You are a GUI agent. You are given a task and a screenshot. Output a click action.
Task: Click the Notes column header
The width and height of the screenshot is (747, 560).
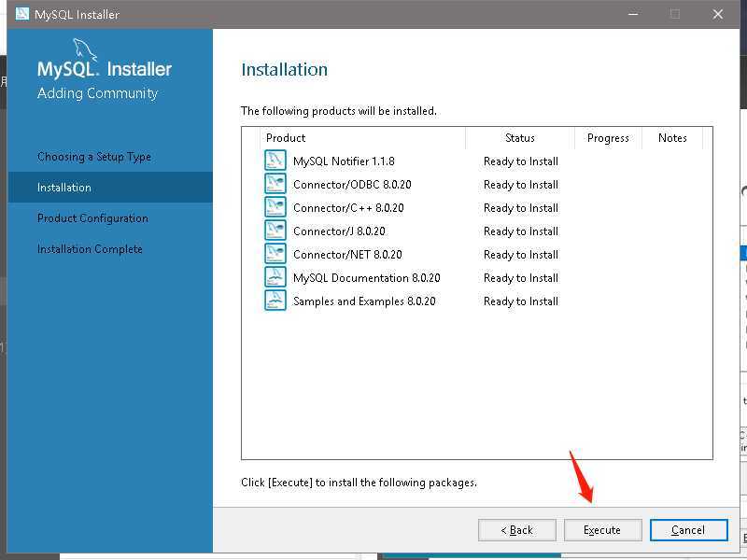(672, 138)
